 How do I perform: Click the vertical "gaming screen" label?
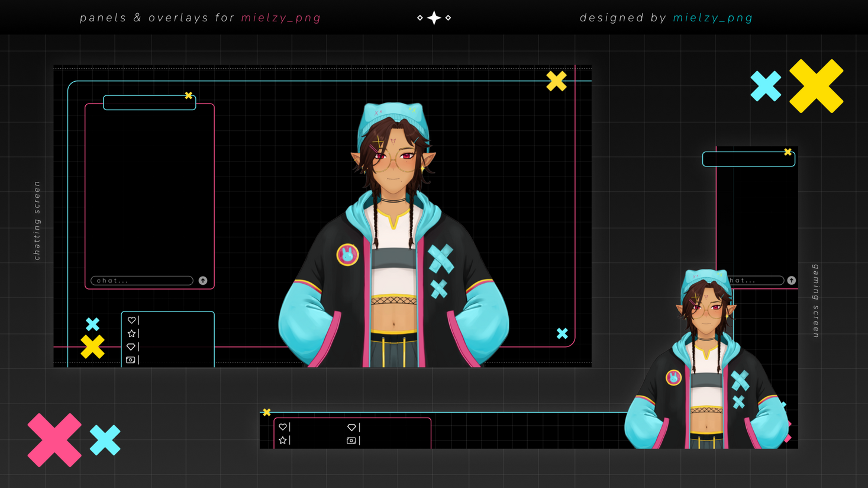815,301
